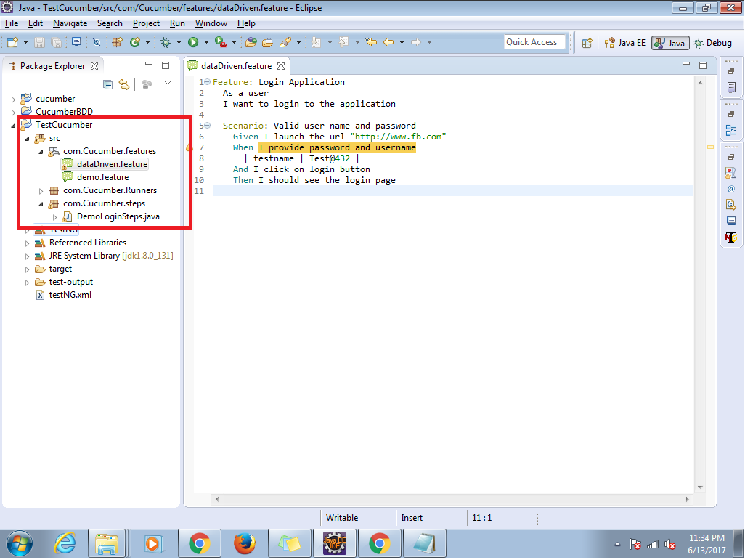Open Search with the flashlight toolbar icon
745x560 pixels.
[x=285, y=42]
